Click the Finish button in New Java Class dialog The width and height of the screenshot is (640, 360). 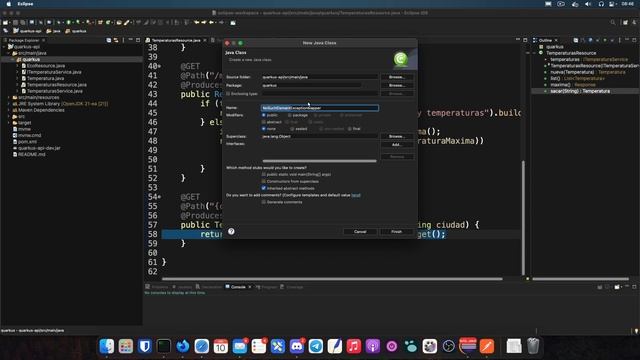pos(397,231)
